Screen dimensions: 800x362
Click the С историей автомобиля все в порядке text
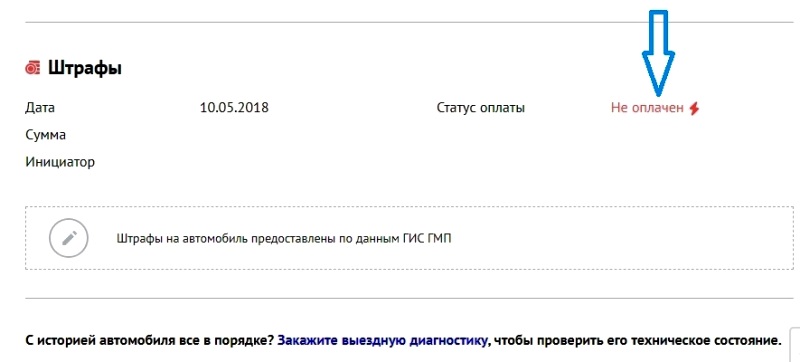150,340
